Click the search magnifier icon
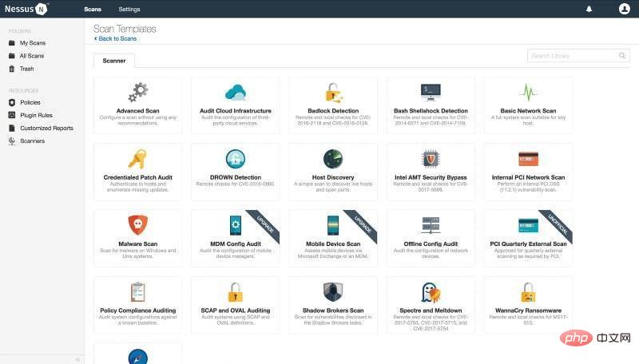Image resolution: width=639 pixels, height=364 pixels. 622,55
